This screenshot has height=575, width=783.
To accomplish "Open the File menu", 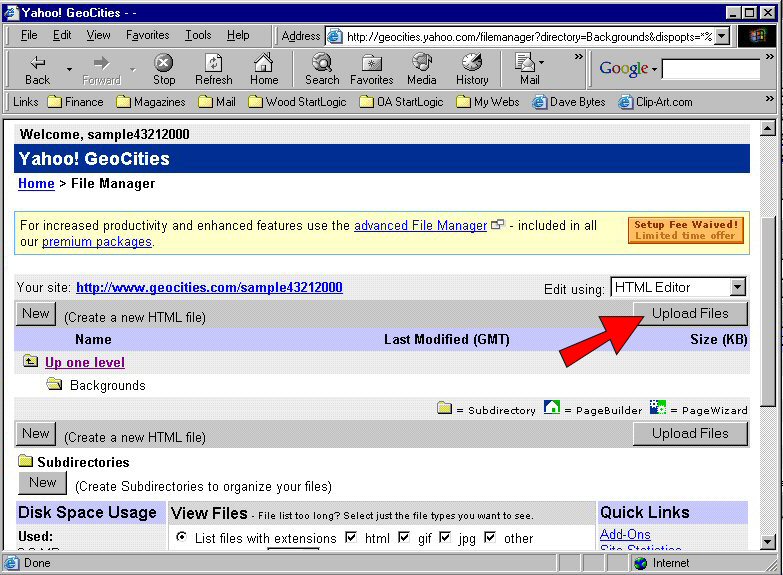I will click(x=29, y=35).
